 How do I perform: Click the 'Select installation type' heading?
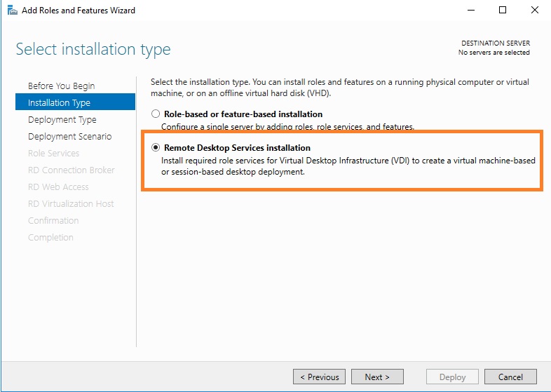coord(93,49)
